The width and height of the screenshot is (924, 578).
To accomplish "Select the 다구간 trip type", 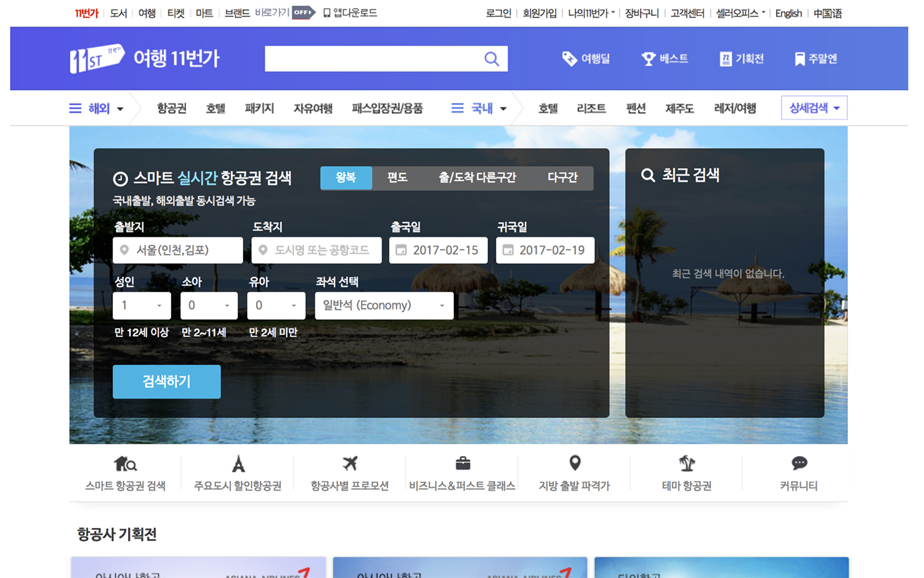I will (x=563, y=177).
